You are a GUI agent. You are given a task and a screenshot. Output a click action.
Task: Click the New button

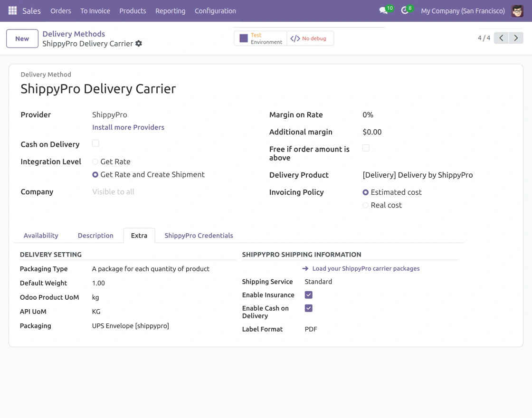pyautogui.click(x=22, y=38)
